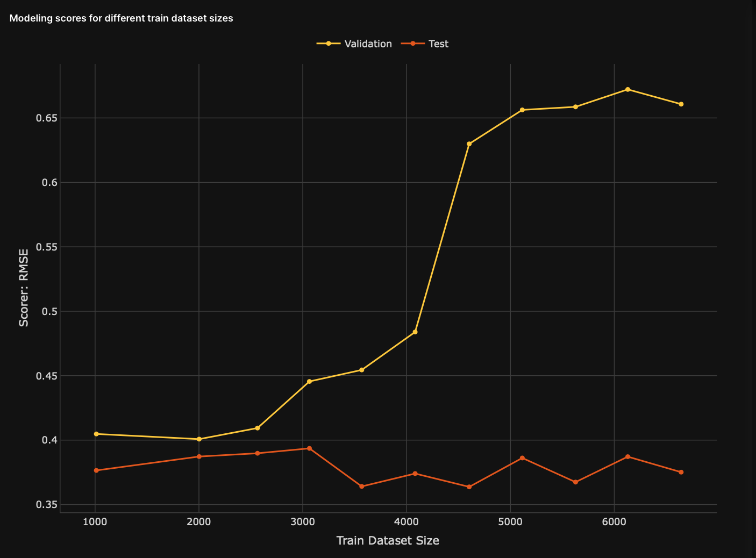Select the first Test point near size 1000
Screen dimensions: 756x558
(96, 470)
